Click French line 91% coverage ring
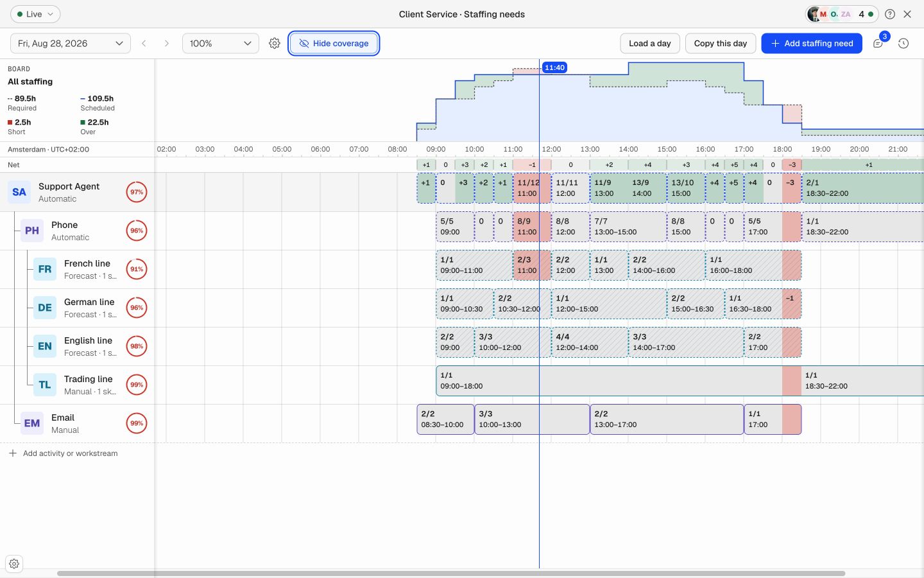The height and width of the screenshot is (578, 924). (137, 269)
